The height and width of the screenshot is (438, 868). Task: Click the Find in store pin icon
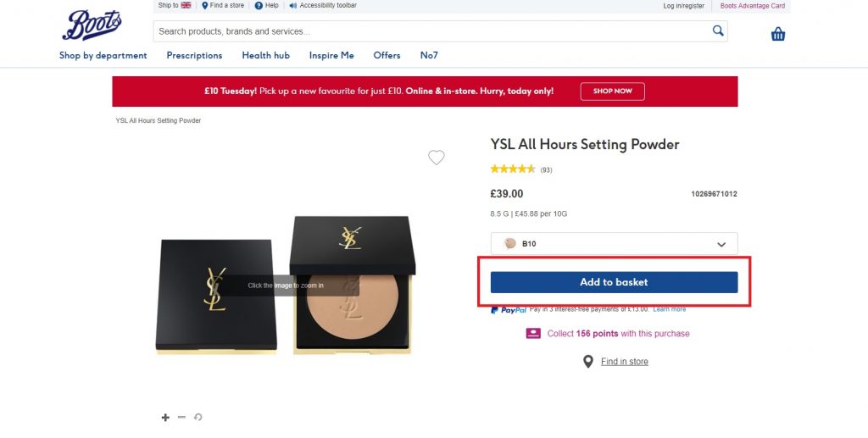point(588,362)
